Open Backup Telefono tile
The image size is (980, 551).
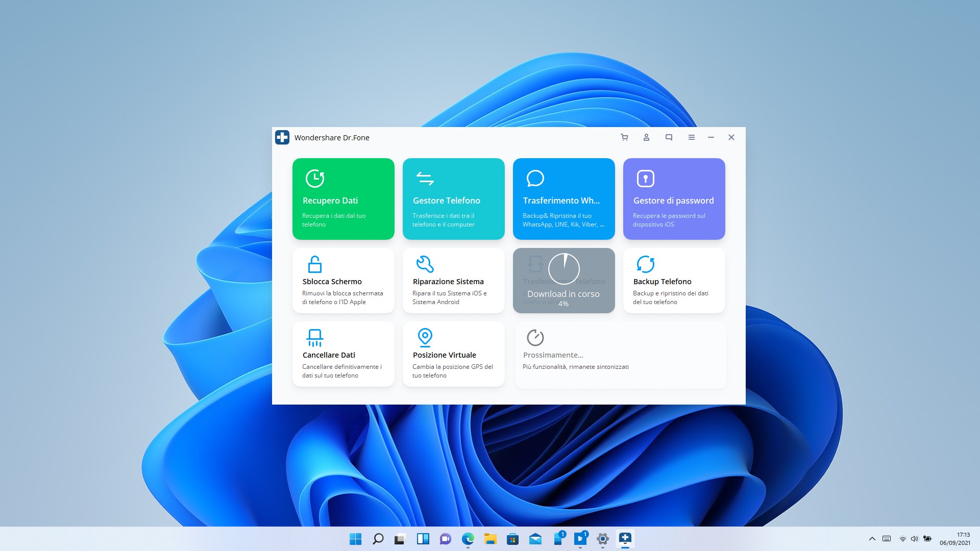click(x=674, y=281)
